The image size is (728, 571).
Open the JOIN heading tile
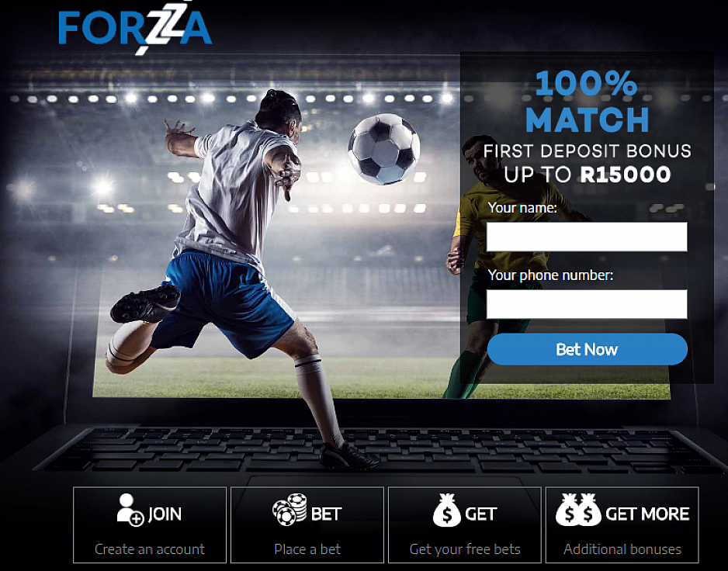(150, 524)
